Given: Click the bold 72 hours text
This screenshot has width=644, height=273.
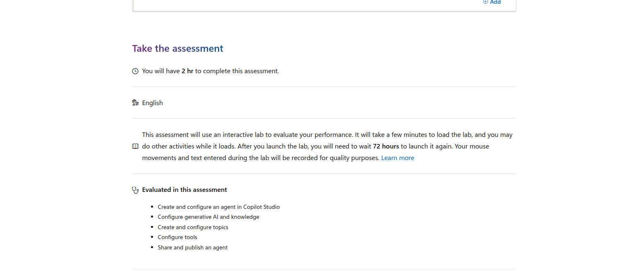Looking at the screenshot, I should 386,146.
